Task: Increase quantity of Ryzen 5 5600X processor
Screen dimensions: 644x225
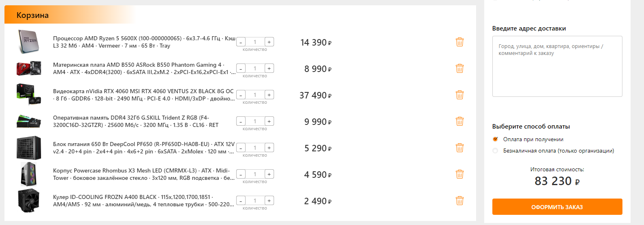Action: (269, 42)
